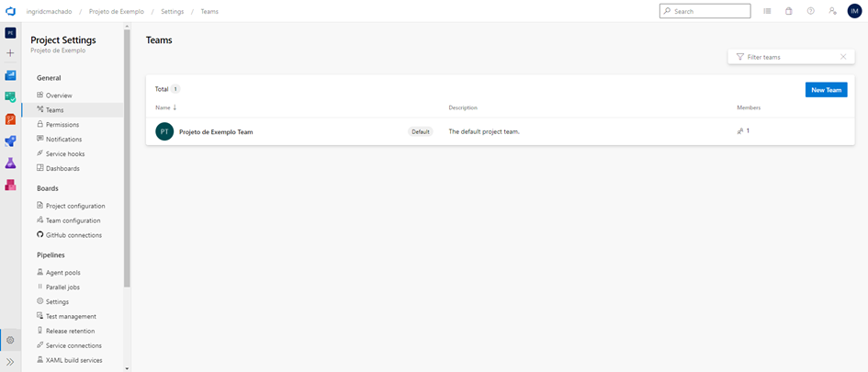Open GitHub connections settings
The width and height of the screenshot is (868, 372).
(73, 235)
